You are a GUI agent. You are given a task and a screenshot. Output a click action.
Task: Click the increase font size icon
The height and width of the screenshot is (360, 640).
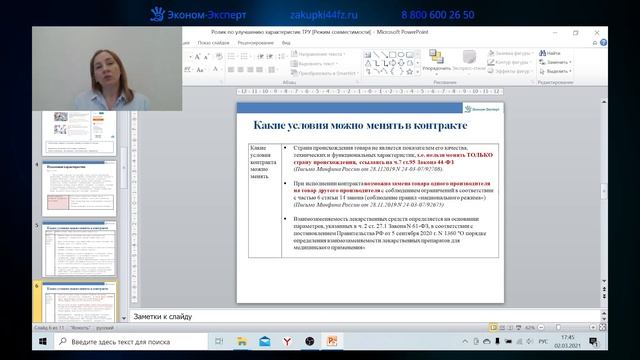coord(198,56)
